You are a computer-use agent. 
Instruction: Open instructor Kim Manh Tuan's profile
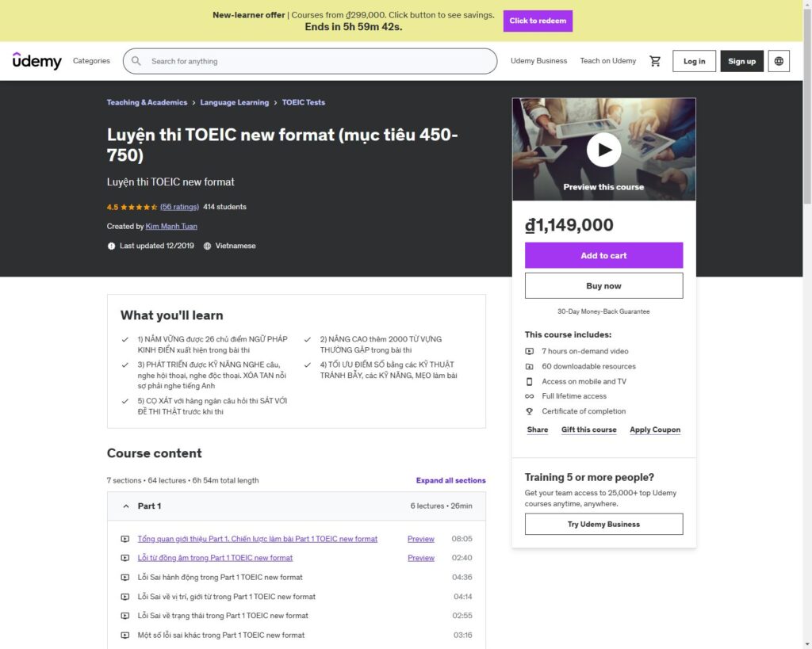coord(171,227)
